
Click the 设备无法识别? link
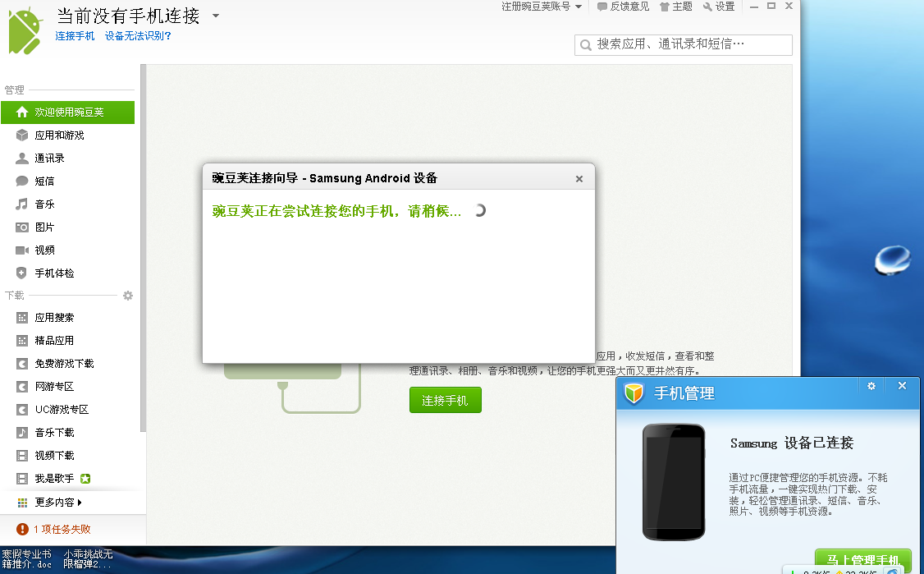[x=138, y=36]
